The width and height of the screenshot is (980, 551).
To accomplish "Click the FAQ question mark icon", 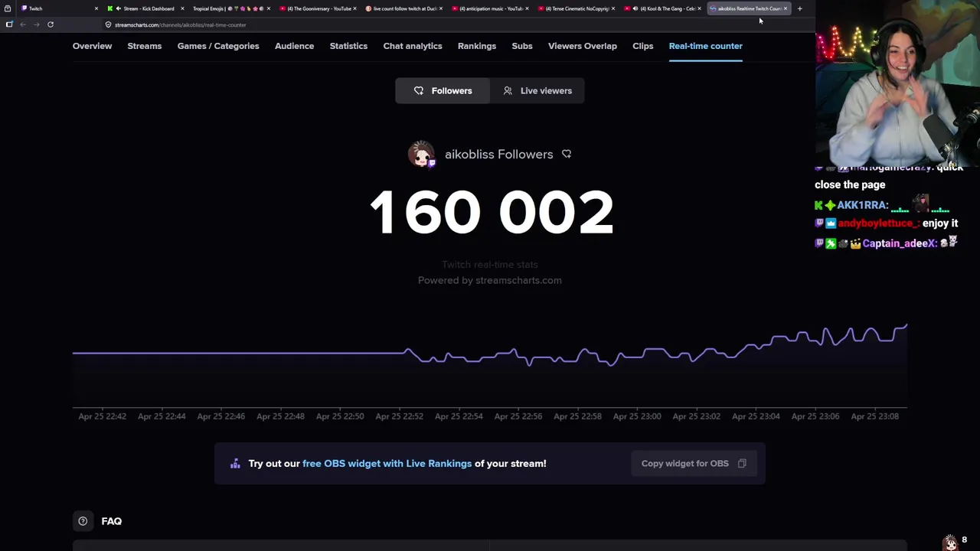I will pos(83,521).
